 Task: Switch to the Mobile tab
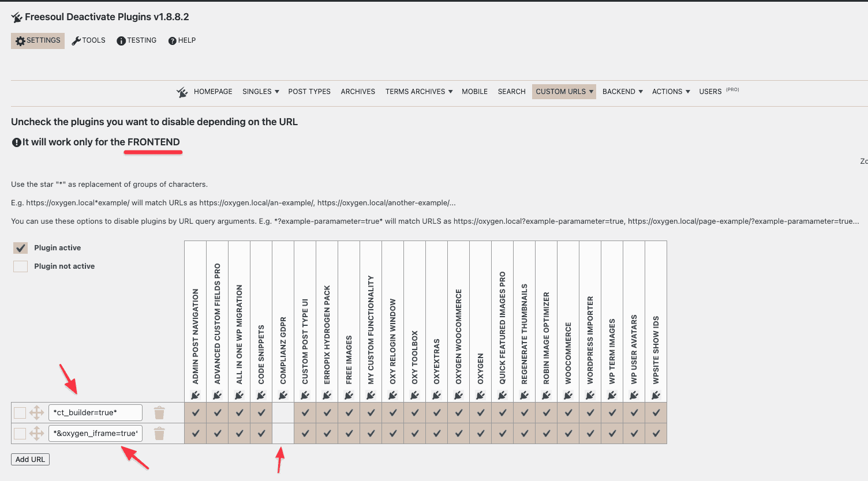(474, 92)
